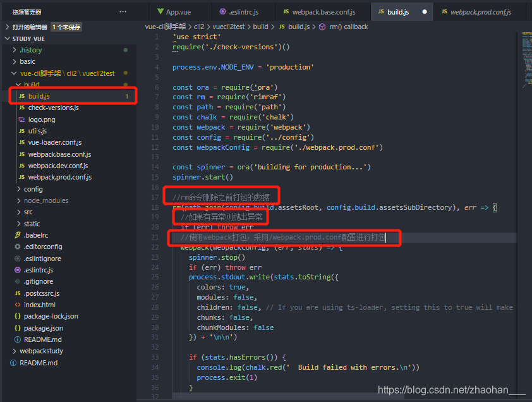Click the JS icon of .postcssrc.js
This screenshot has width=532, height=402.
(x=18, y=293)
